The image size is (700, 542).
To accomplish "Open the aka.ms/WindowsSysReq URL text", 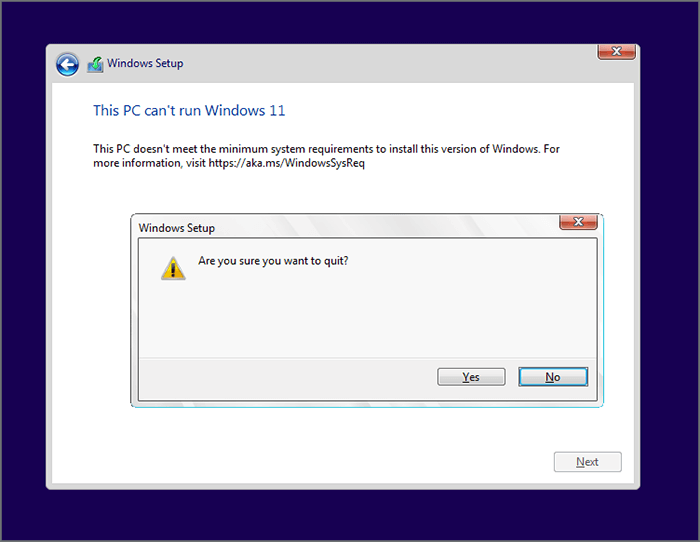I will pyautogui.click(x=287, y=163).
